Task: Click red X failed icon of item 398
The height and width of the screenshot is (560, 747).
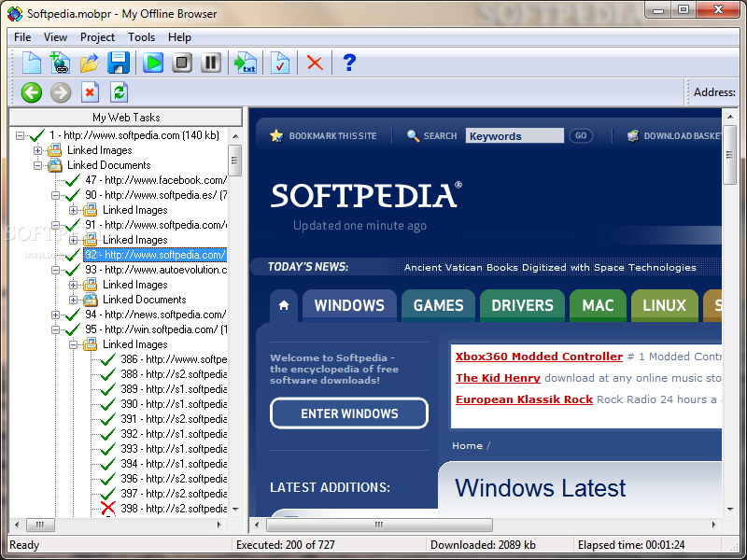Action: (108, 508)
